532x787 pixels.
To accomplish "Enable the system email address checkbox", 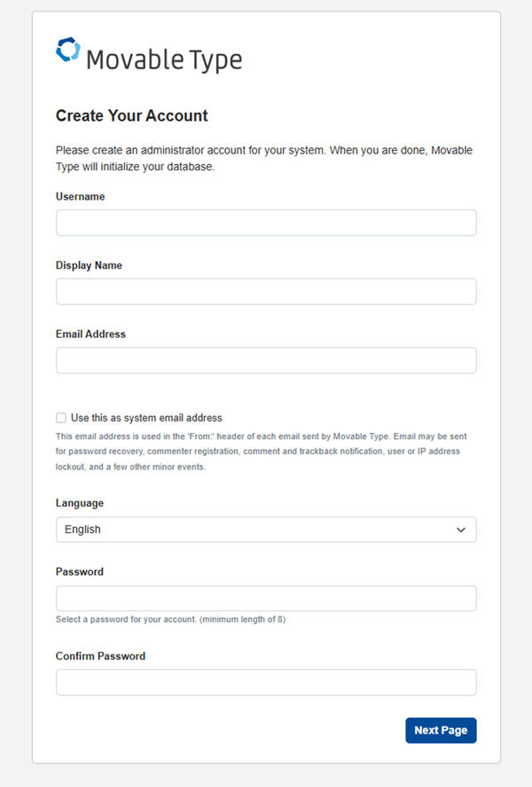I will [61, 418].
